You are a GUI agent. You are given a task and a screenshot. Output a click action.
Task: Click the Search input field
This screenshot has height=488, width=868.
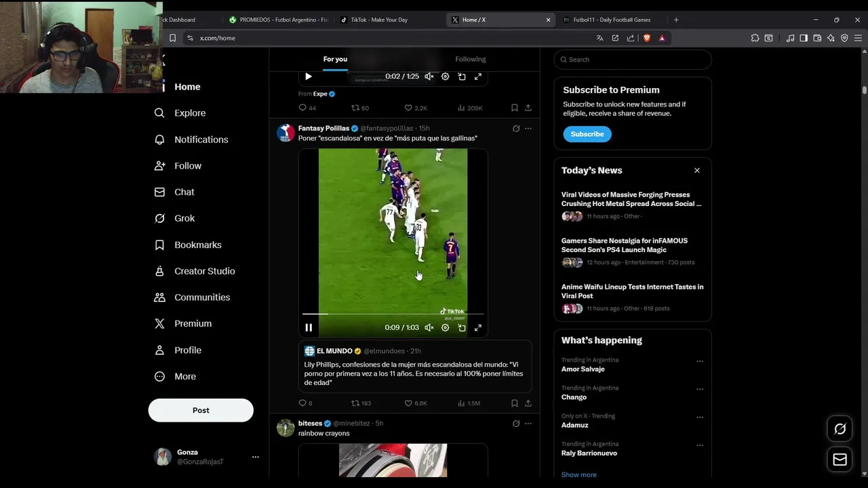(x=633, y=60)
